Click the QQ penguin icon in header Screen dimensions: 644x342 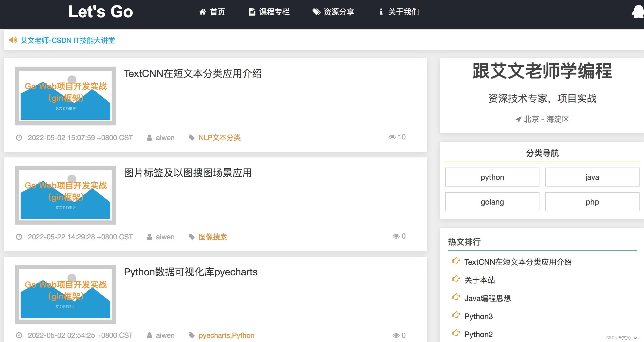638,12
